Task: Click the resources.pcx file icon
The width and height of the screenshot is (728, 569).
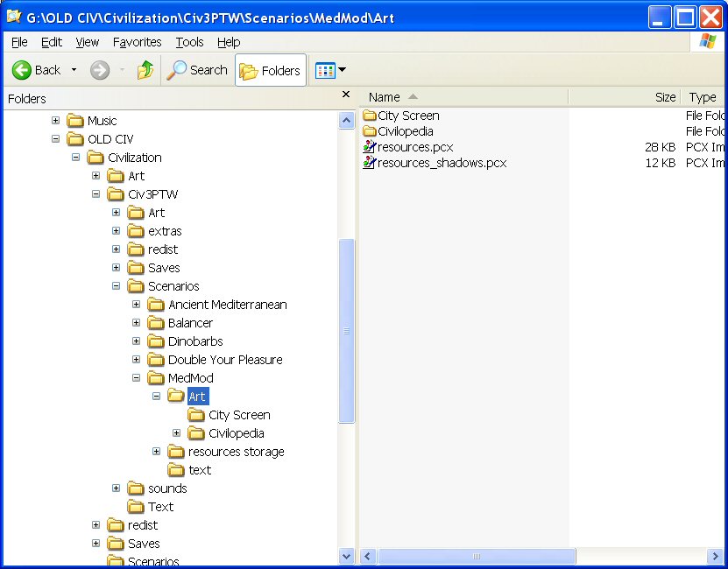Action: coord(370,147)
